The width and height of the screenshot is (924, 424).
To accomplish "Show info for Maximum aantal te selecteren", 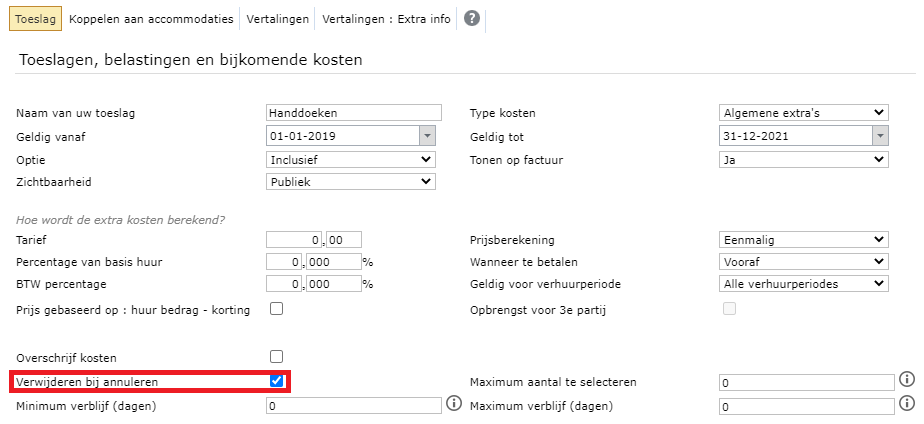I will pyautogui.click(x=907, y=379).
